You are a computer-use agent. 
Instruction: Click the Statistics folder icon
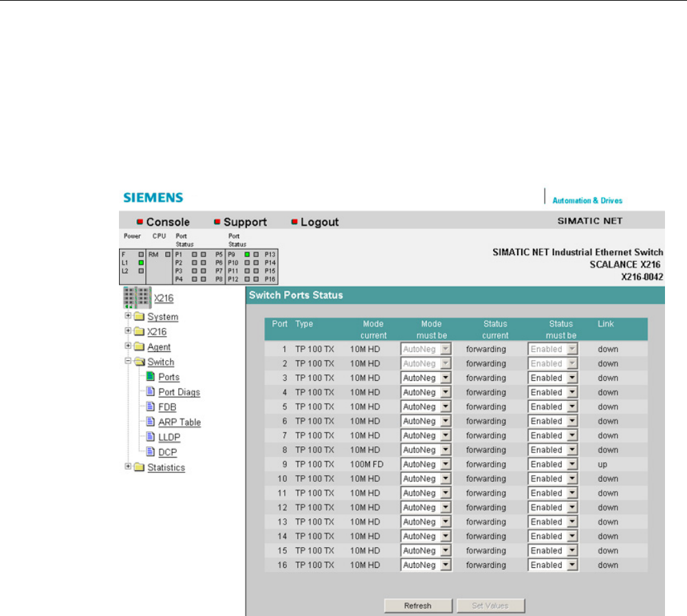coord(140,467)
